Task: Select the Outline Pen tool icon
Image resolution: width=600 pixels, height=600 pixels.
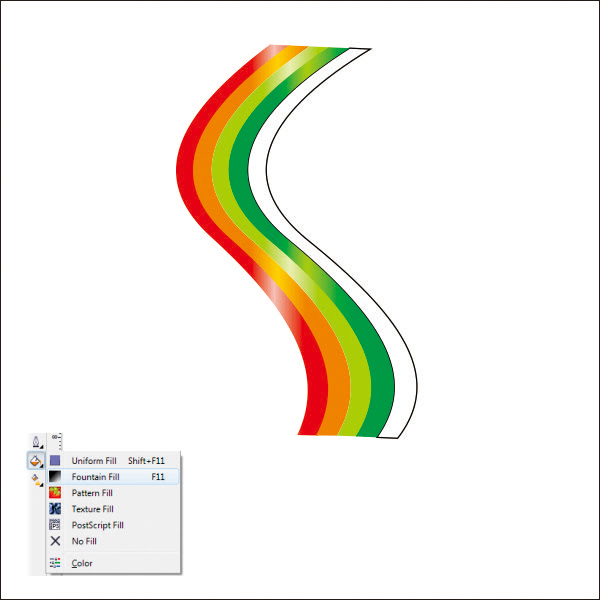Action: pos(36,442)
